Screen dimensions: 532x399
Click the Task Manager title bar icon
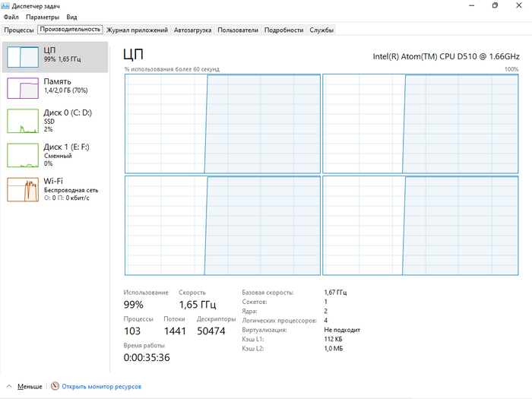[x=5, y=6]
